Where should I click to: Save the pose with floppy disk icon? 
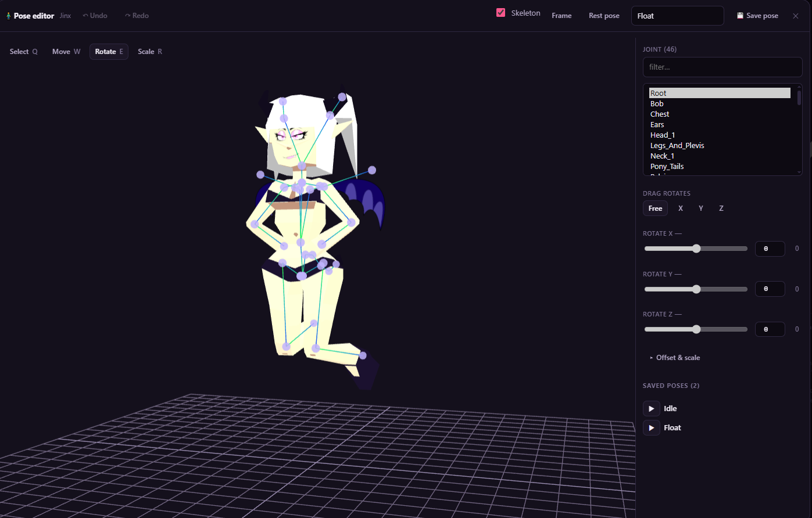coord(757,16)
